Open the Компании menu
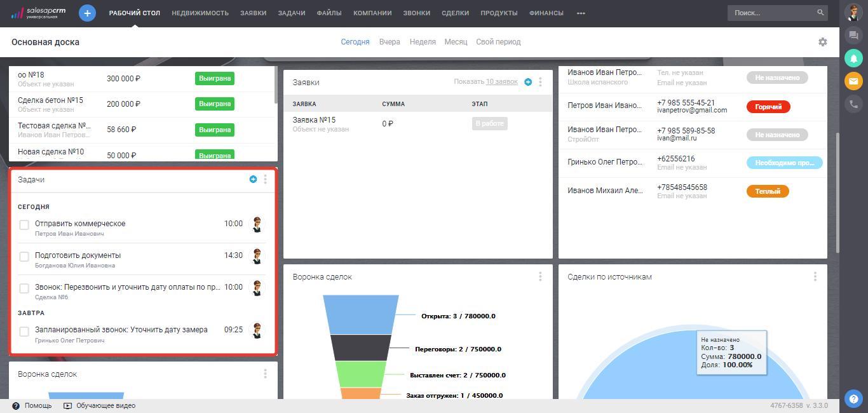Screen dimensions: 868x413 [372, 13]
